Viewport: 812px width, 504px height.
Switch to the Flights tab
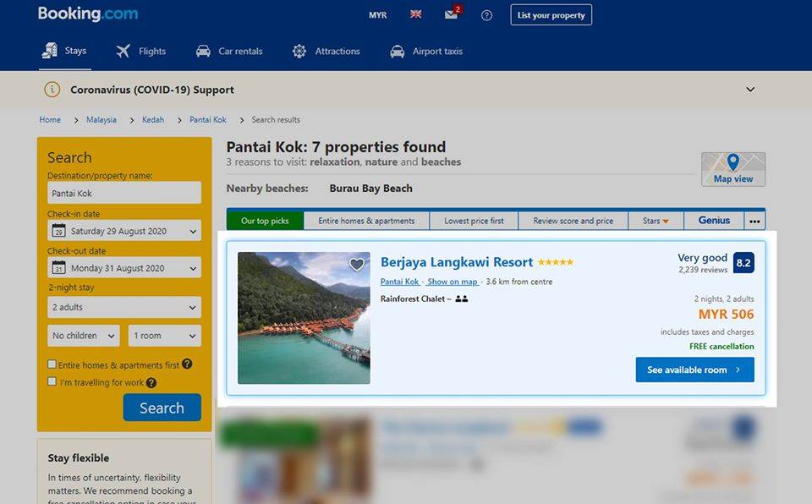pos(141,52)
